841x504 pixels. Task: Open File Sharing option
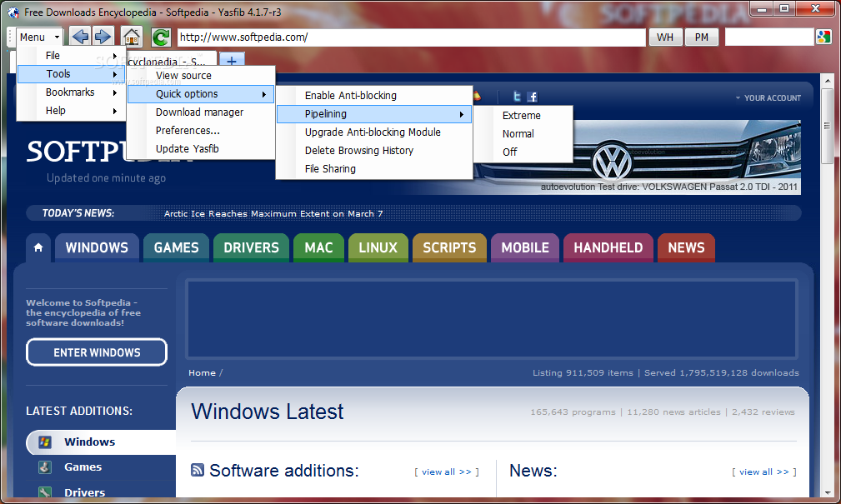coord(374,168)
